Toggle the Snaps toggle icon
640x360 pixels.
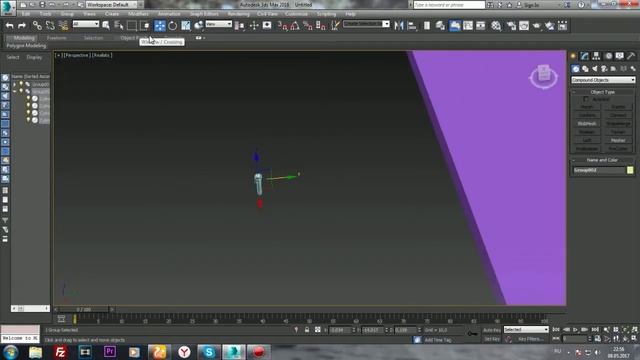pos(283,26)
